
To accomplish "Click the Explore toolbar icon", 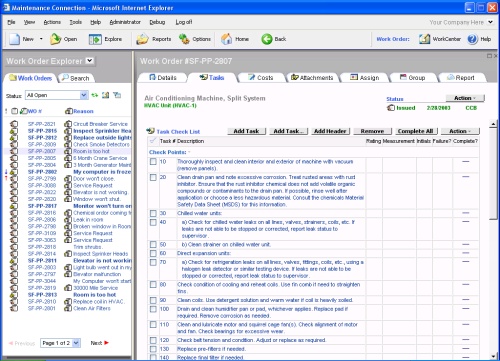I will [x=95, y=39].
